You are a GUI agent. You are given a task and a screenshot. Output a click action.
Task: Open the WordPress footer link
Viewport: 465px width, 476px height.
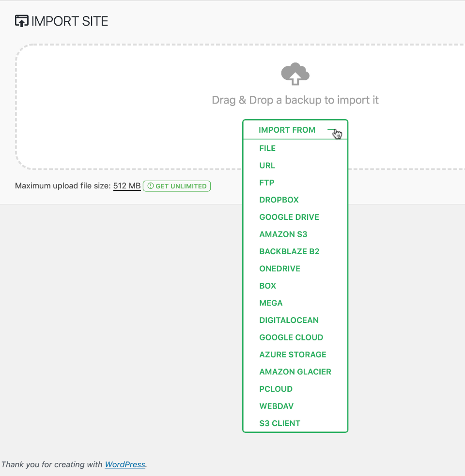click(x=125, y=464)
